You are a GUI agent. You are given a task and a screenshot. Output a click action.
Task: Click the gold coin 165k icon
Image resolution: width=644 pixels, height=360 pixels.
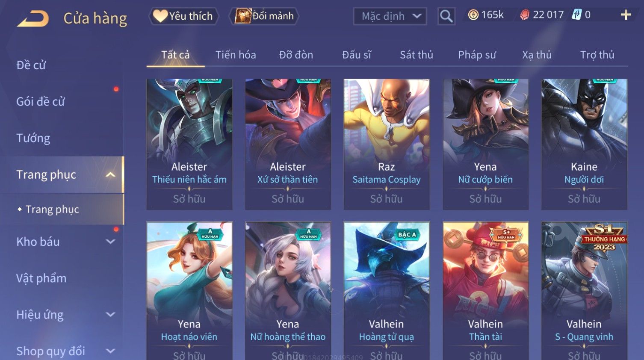coord(473,15)
